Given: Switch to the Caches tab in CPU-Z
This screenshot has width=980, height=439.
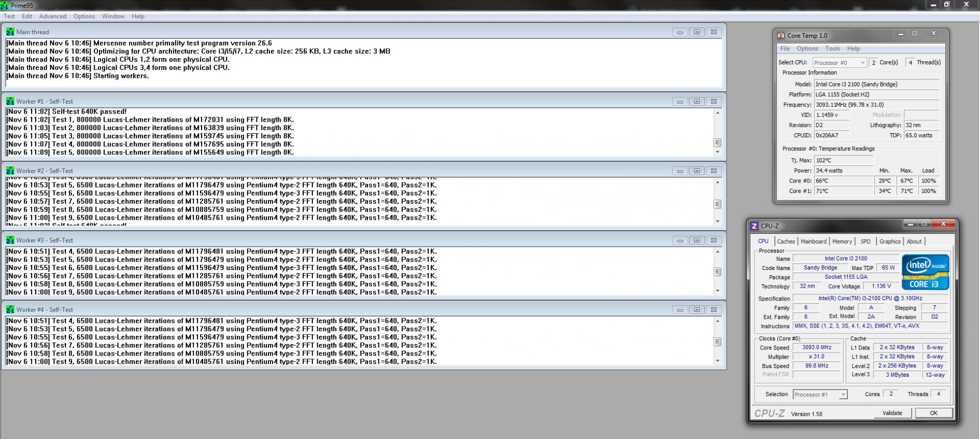Looking at the screenshot, I should click(x=786, y=242).
